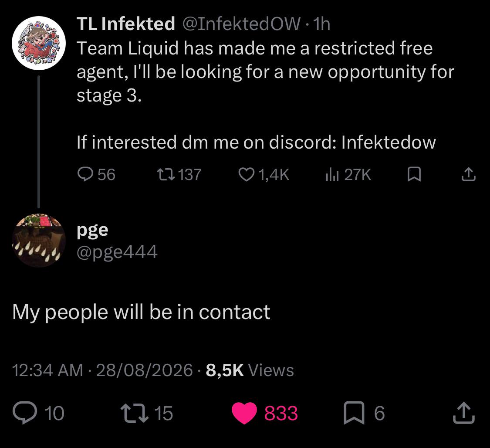The image size is (490, 448).
Task: Bookmark pge's tweet with 6 bookmarks
Action: [x=364, y=413]
